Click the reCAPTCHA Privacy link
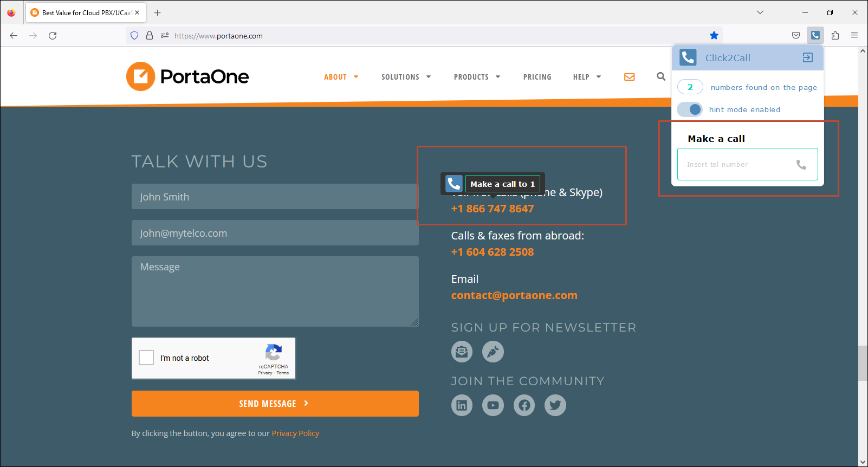This screenshot has width=868, height=467. pyautogui.click(x=265, y=373)
